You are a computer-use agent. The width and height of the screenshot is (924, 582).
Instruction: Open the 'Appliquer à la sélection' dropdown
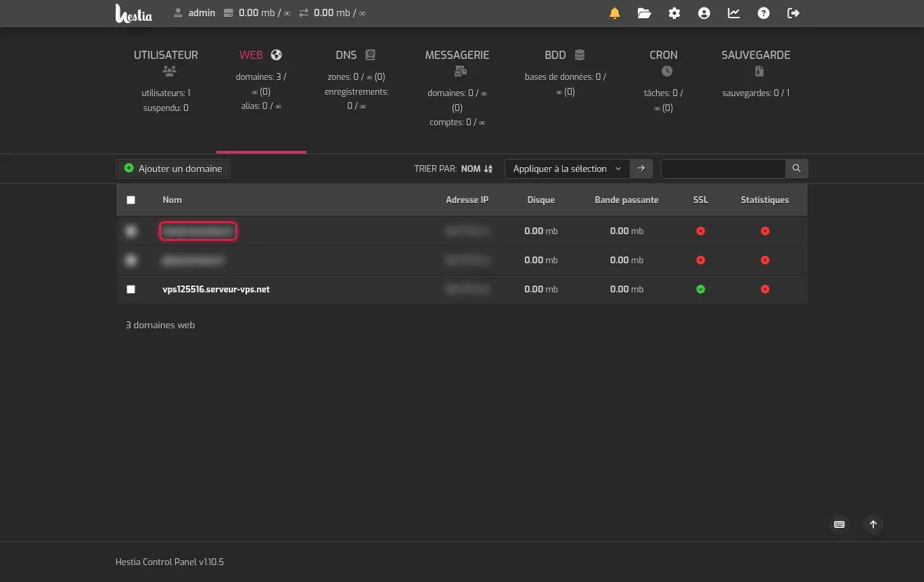tap(568, 169)
